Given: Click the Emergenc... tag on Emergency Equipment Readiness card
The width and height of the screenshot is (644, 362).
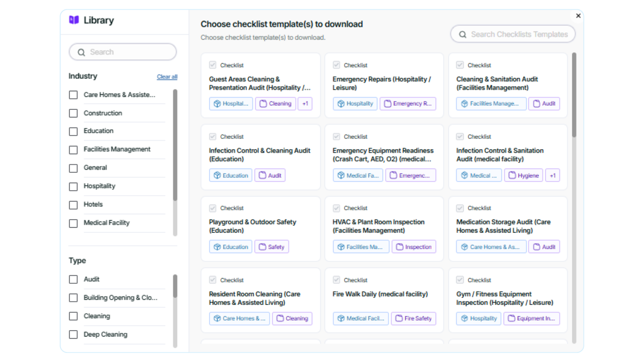Looking at the screenshot, I should tap(411, 175).
